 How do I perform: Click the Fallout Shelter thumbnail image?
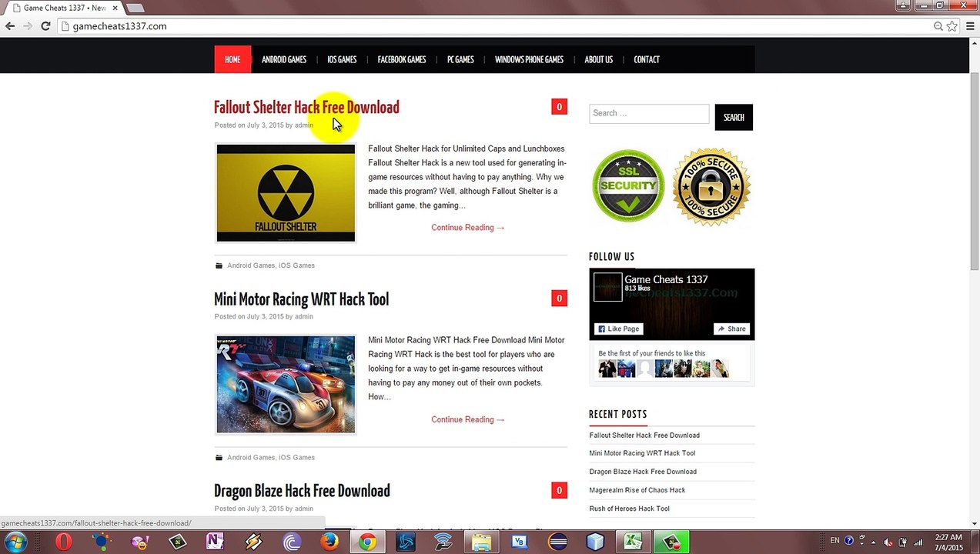tap(286, 193)
